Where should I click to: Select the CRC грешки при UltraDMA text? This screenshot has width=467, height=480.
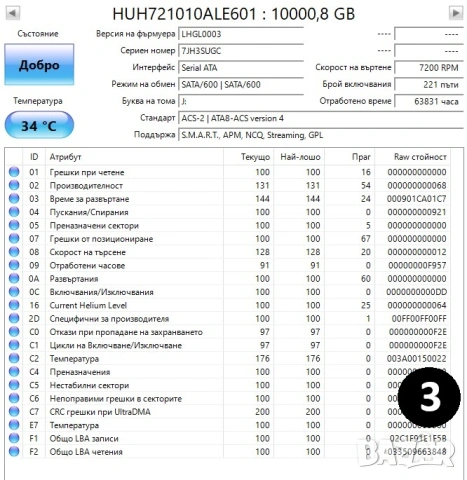click(100, 412)
